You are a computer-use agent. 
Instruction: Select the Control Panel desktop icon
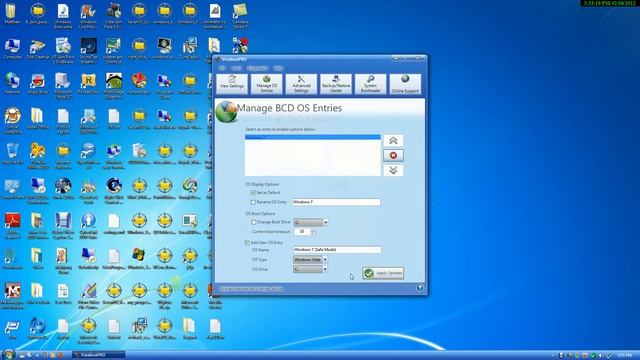pyautogui.click(x=12, y=189)
